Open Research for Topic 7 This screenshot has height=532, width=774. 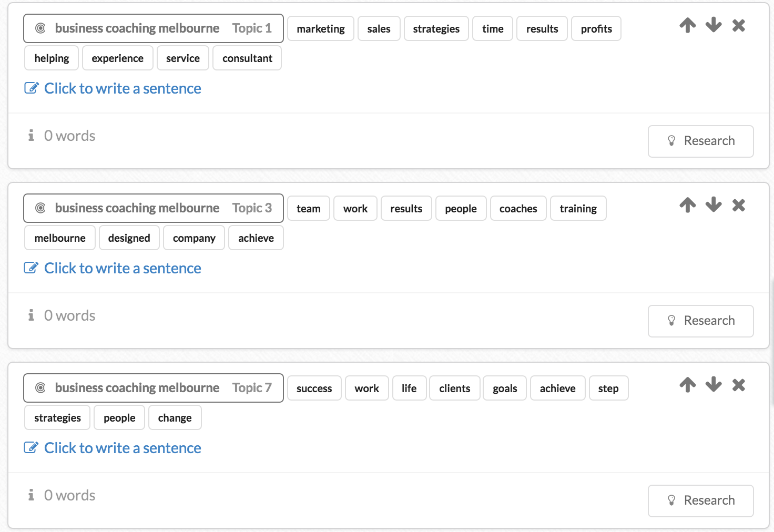[701, 501]
